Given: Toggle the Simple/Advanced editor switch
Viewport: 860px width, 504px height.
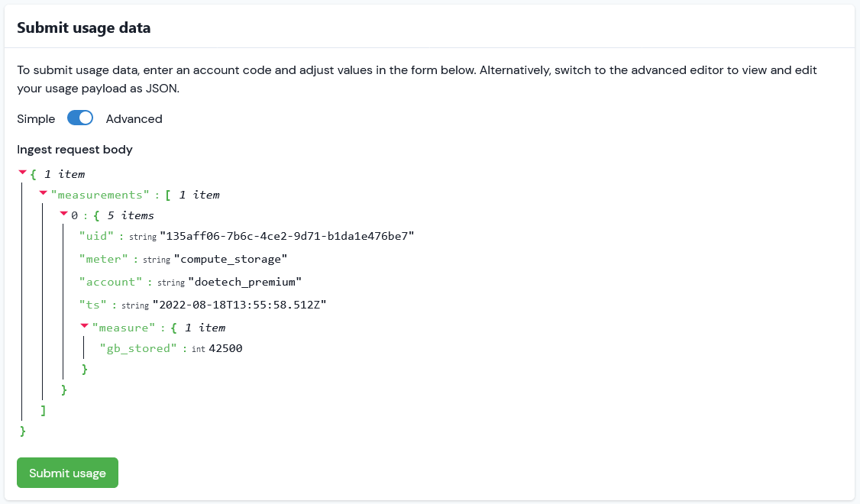Looking at the screenshot, I should (x=80, y=118).
